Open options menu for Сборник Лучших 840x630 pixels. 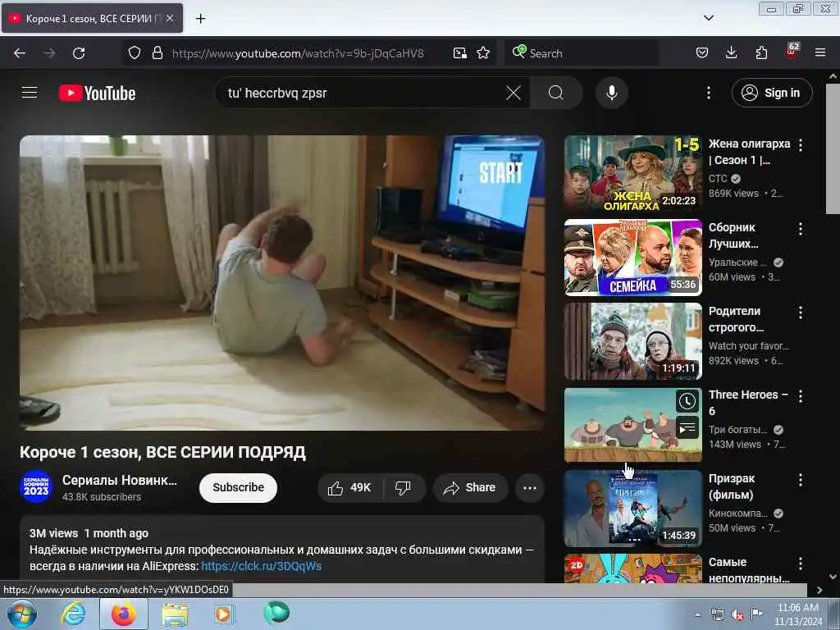pos(801,229)
